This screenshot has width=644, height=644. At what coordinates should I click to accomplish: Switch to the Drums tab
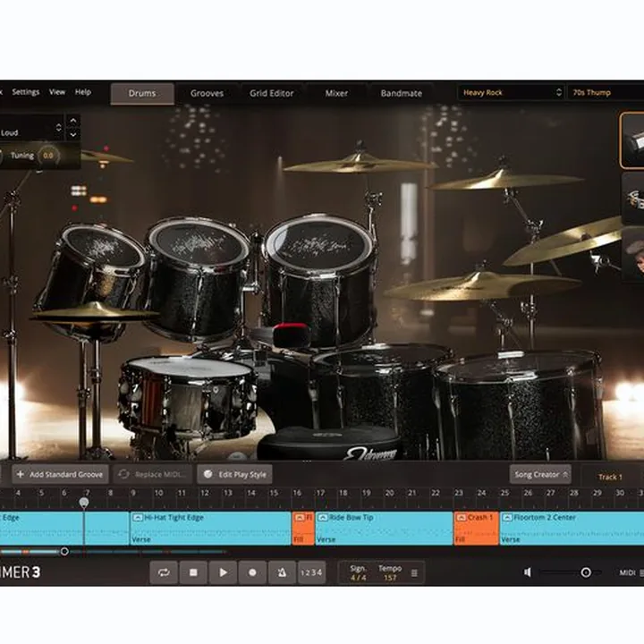[x=142, y=93]
